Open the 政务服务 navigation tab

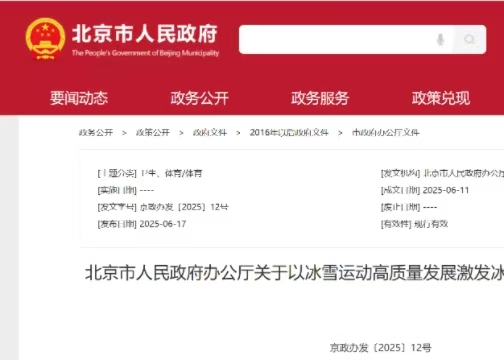coord(320,98)
